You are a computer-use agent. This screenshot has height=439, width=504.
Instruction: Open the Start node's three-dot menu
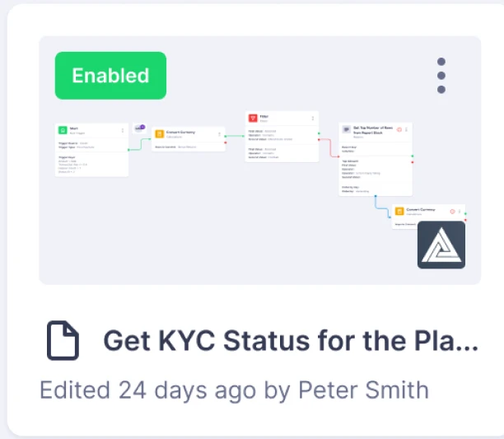tap(124, 130)
